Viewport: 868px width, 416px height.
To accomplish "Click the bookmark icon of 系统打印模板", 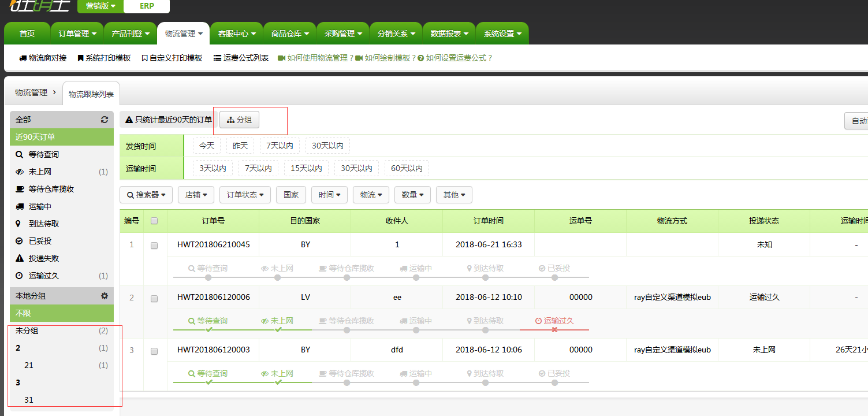I will (x=81, y=58).
